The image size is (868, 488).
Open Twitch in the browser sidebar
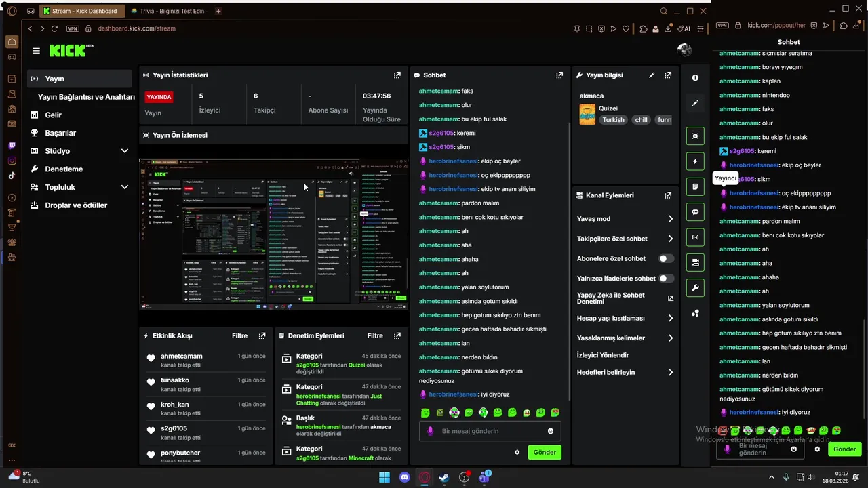coord(12,146)
